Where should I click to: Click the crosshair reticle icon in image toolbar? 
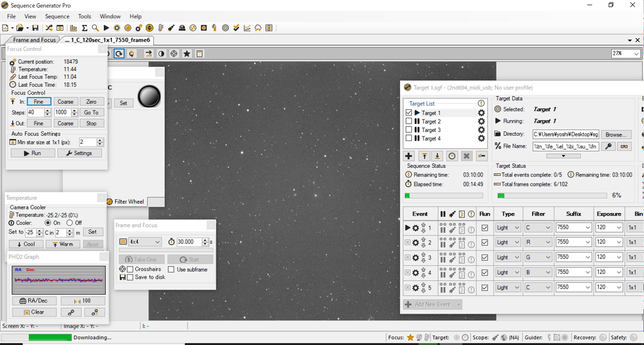(x=174, y=54)
